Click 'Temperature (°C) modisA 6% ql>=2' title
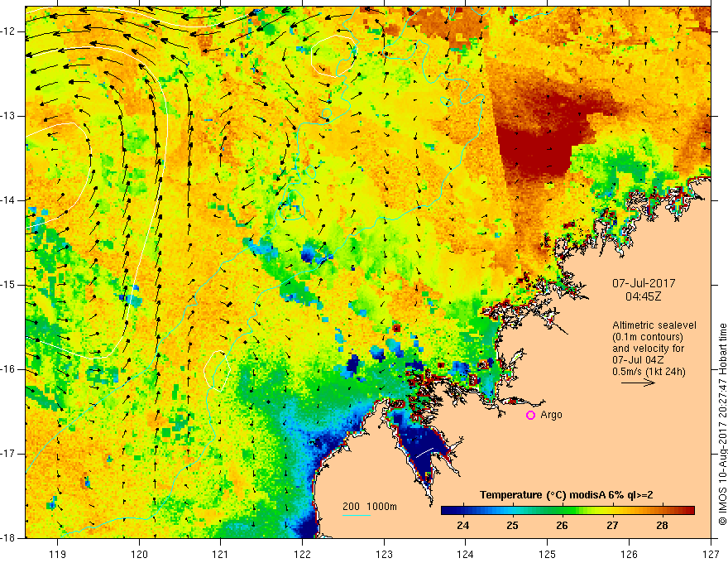Image resolution: width=728 pixels, height=563 pixels. (567, 495)
